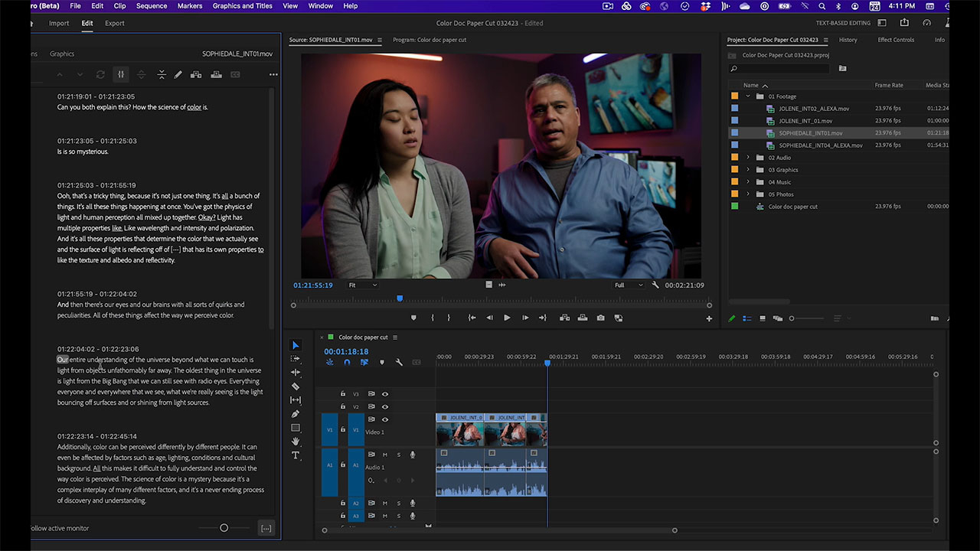Open the timeline wrench settings

pos(399,362)
